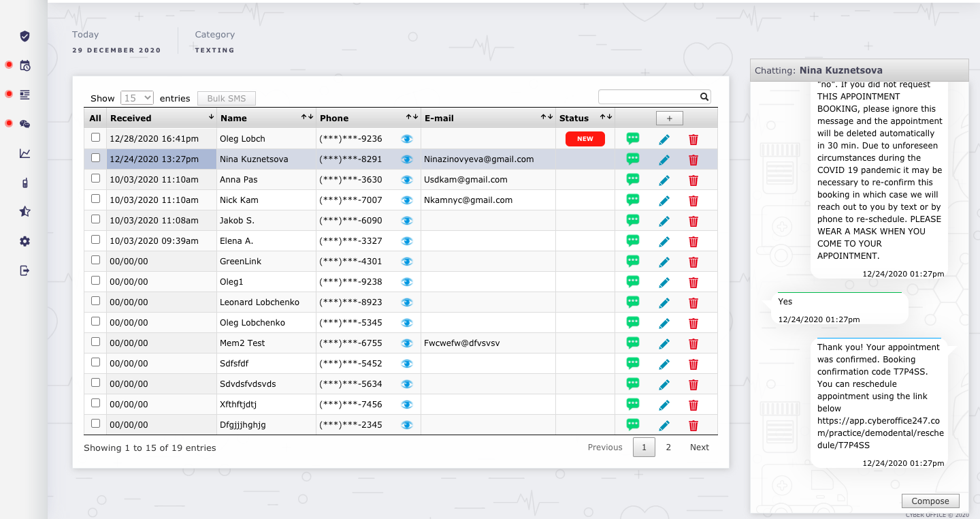
Task: Click the search magnifier icon
Action: point(704,97)
